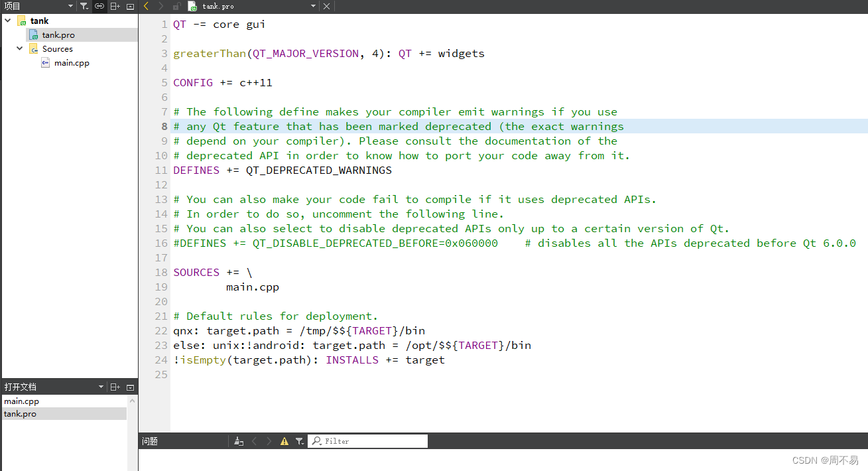Toggle synchronize with editor link icon
Image resolution: width=868 pixels, height=471 pixels.
[99, 6]
